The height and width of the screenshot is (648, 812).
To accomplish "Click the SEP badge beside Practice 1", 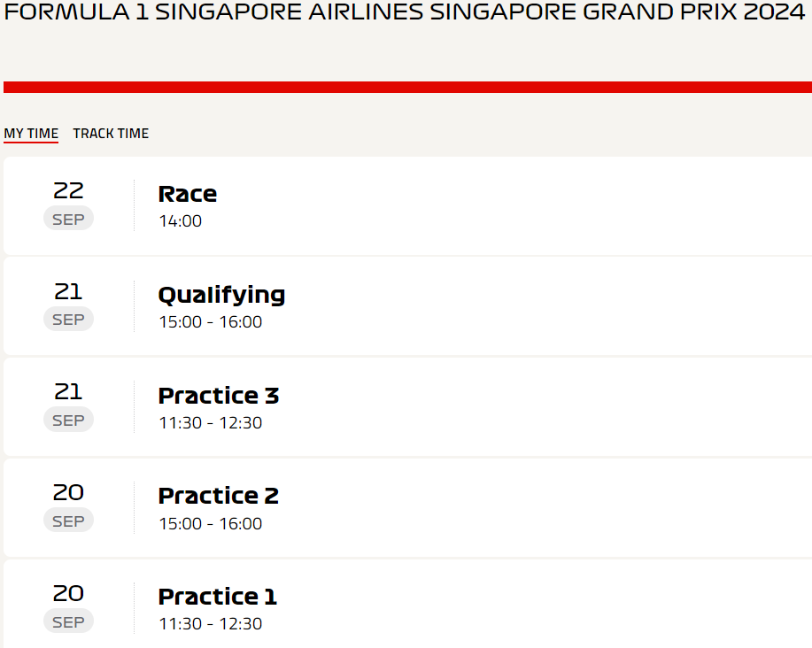I will [68, 621].
